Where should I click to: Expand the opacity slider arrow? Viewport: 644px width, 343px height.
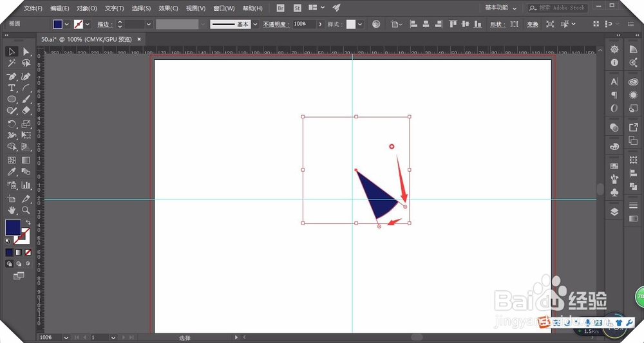click(x=320, y=24)
